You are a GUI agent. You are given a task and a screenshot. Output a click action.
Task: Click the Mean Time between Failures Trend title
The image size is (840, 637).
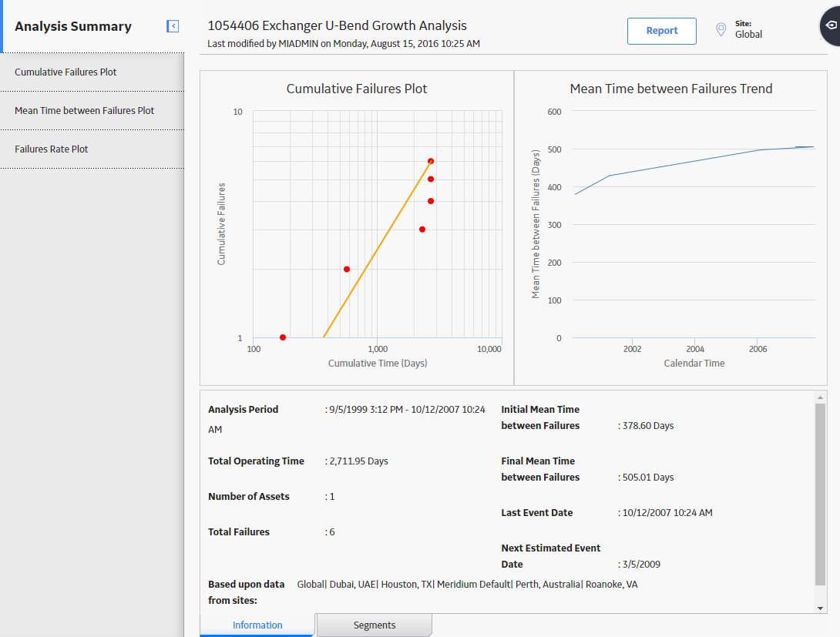tap(670, 89)
